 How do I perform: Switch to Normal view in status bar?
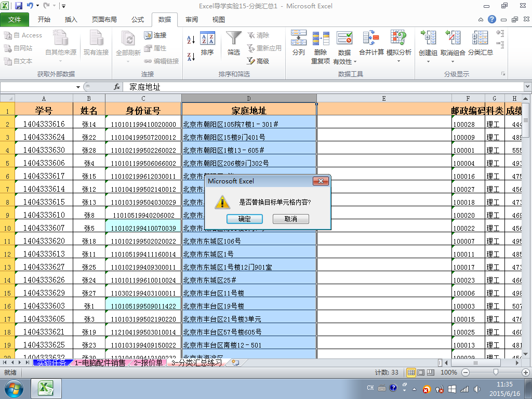[411, 373]
